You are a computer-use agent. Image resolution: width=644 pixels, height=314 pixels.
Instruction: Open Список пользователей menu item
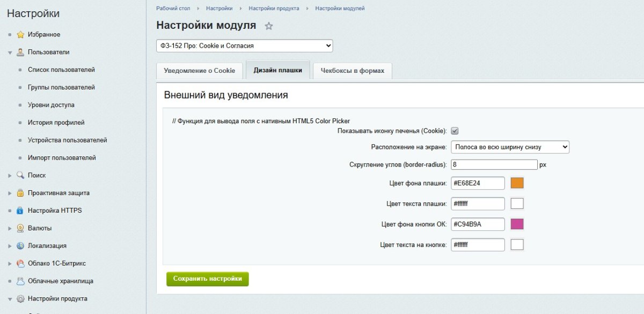tap(61, 70)
